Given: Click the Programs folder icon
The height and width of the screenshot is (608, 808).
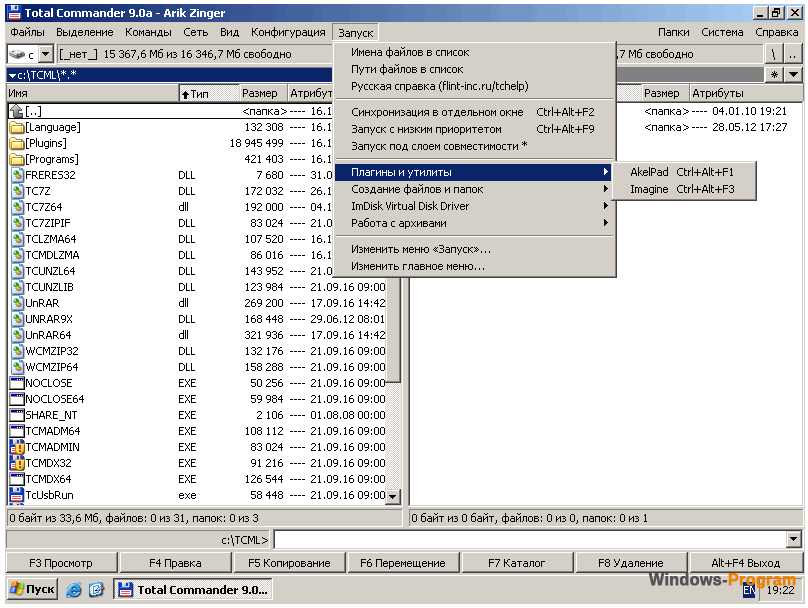Looking at the screenshot, I should click(x=17, y=159).
